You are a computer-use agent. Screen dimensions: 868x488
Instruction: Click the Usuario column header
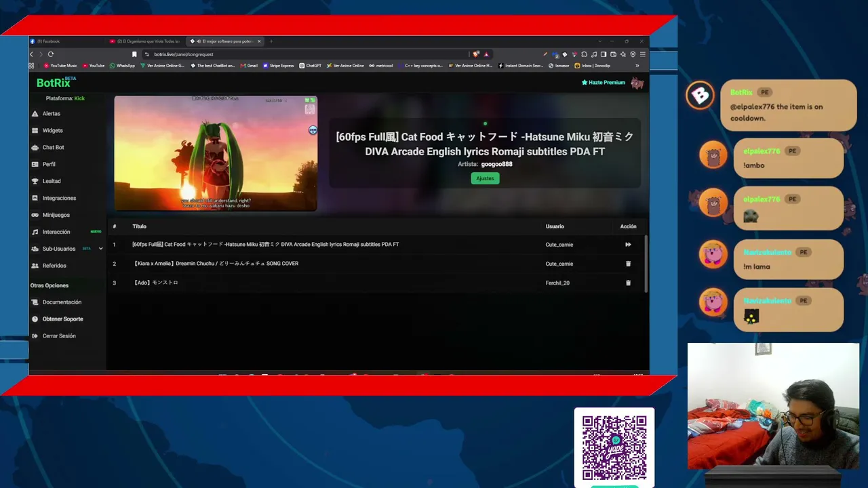555,226
